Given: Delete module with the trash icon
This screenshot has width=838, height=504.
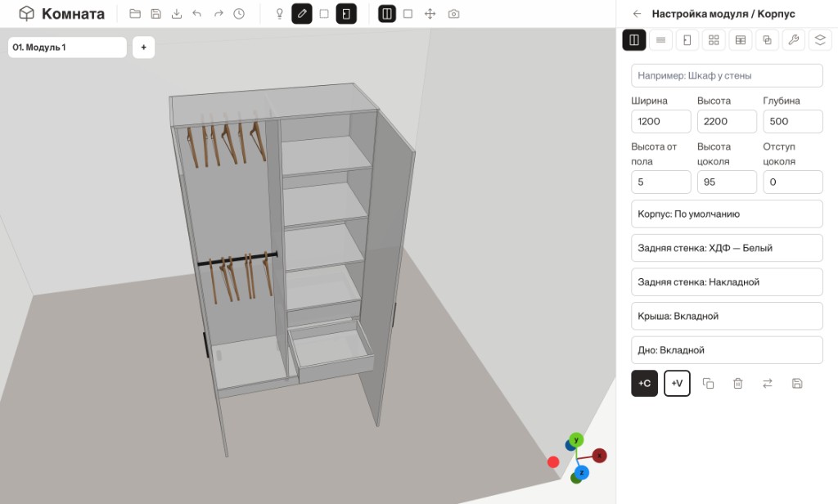Looking at the screenshot, I should point(737,383).
